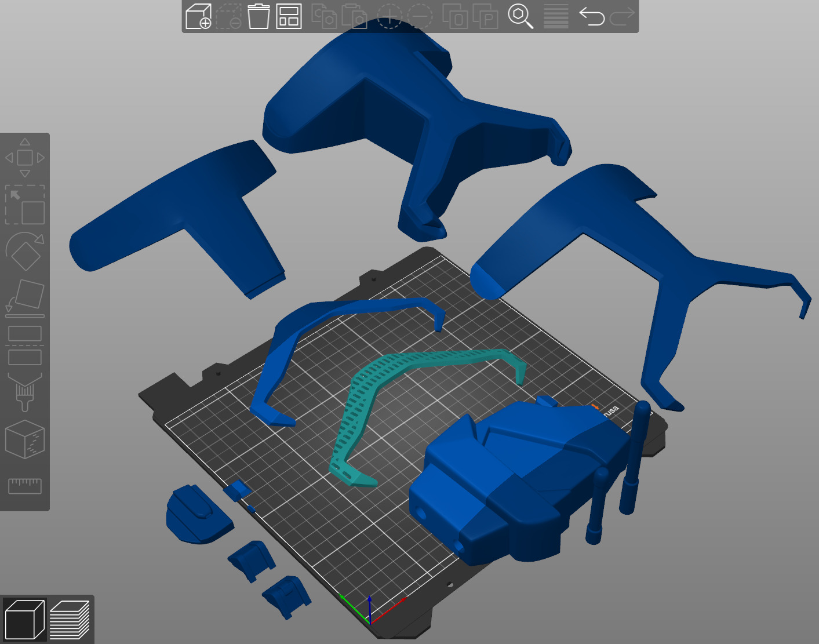Click the Add model icon

point(198,16)
